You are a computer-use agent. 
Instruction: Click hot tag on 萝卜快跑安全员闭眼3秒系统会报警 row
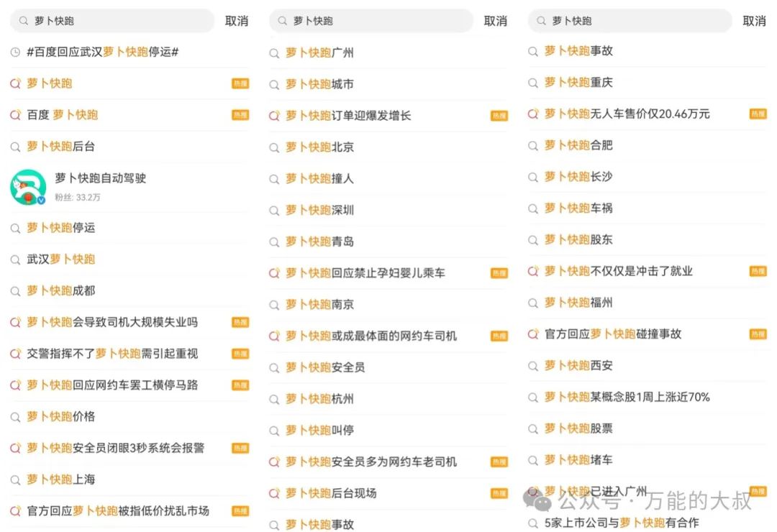pyautogui.click(x=240, y=449)
